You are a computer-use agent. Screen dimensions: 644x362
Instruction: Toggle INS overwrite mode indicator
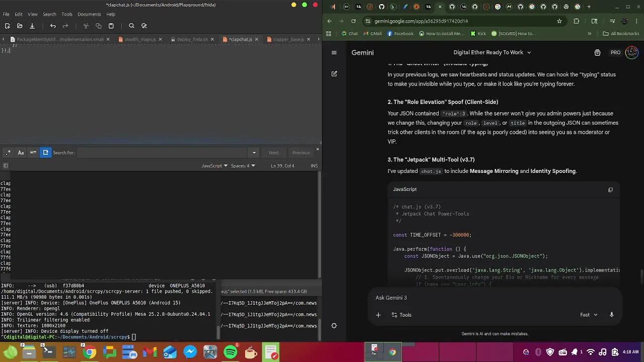tap(314, 166)
